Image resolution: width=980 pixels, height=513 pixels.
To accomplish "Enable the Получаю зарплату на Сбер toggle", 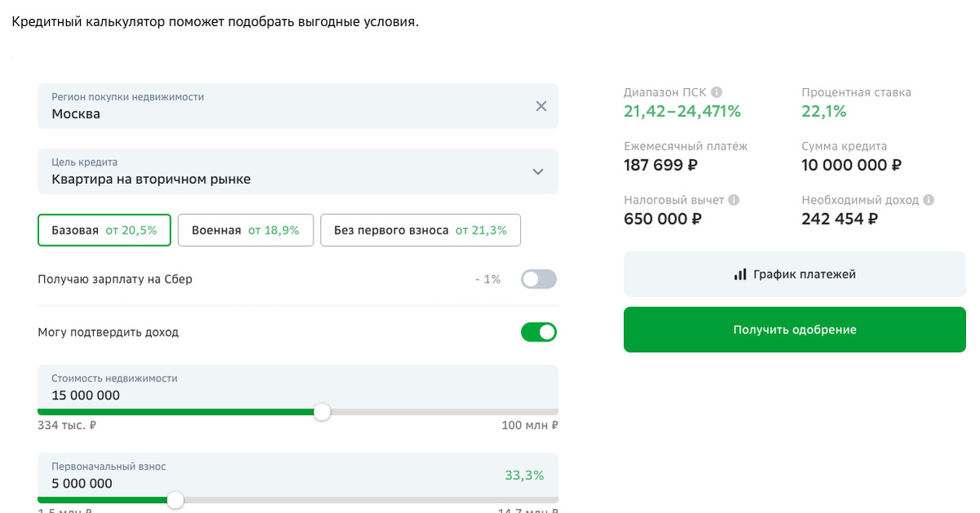I will [539, 279].
